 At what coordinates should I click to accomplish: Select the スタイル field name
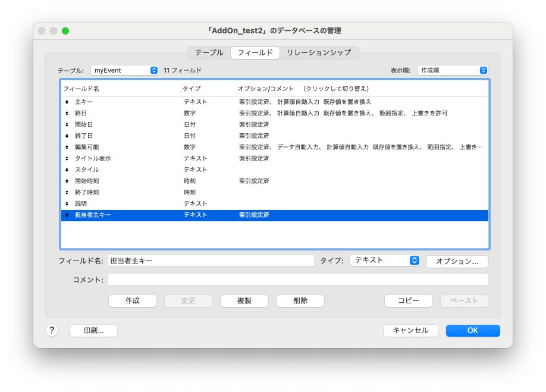(87, 170)
